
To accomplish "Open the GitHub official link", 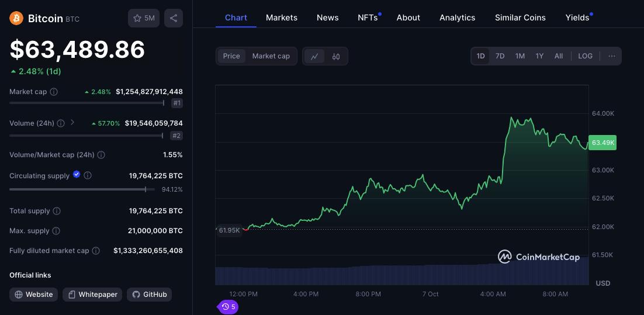I will 150,295.
